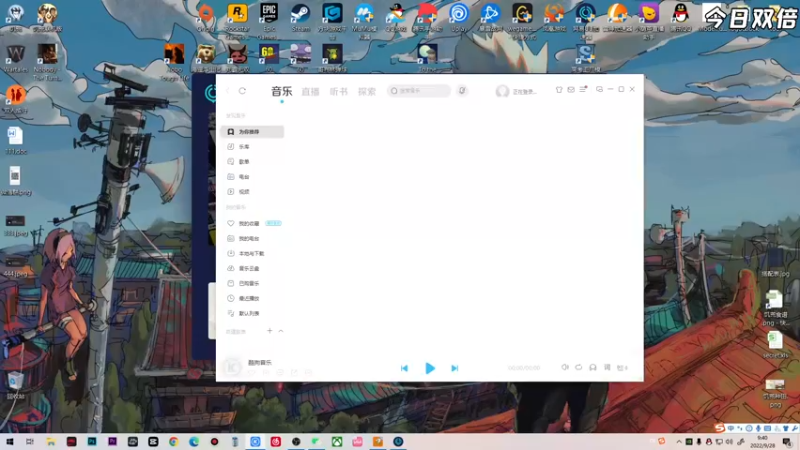Add a new playlist with the plus icon

[269, 331]
